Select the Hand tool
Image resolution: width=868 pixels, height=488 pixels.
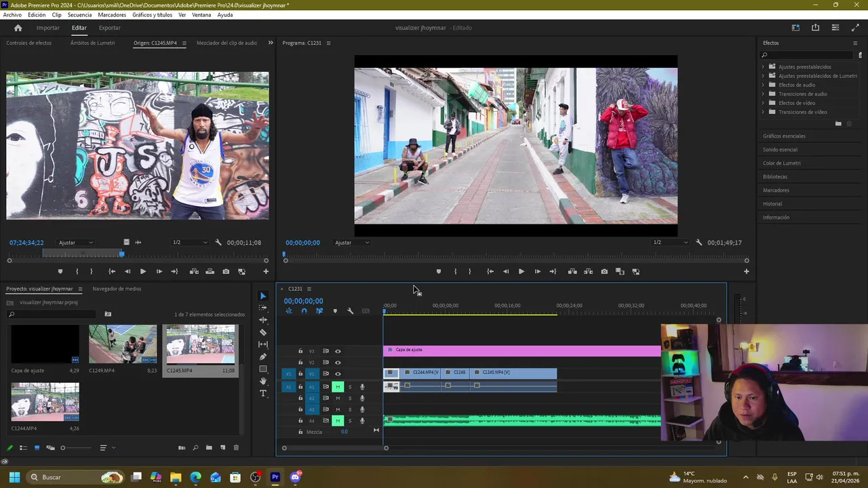[263, 381]
